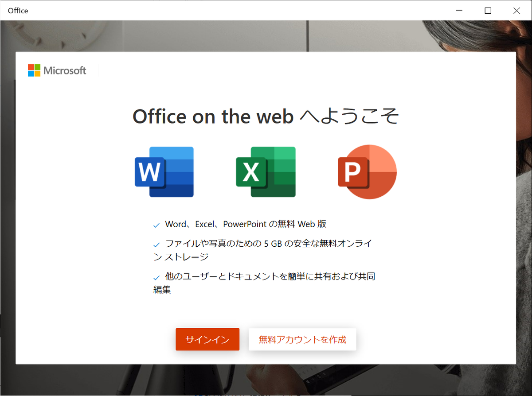
Task: Click the Microsoft wordmark text
Action: 64,70
